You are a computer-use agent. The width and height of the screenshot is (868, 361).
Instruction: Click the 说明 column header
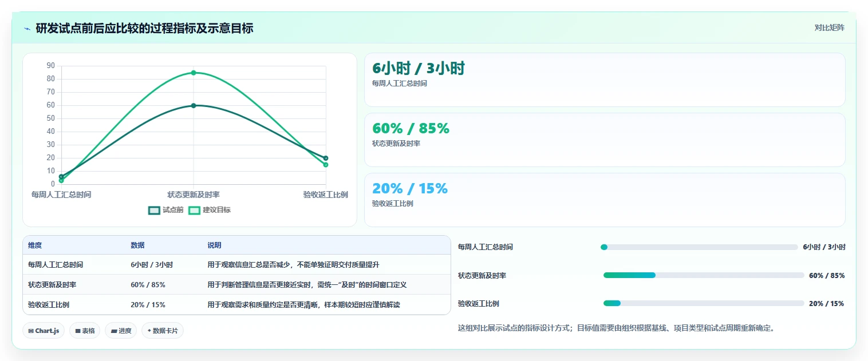click(x=214, y=245)
